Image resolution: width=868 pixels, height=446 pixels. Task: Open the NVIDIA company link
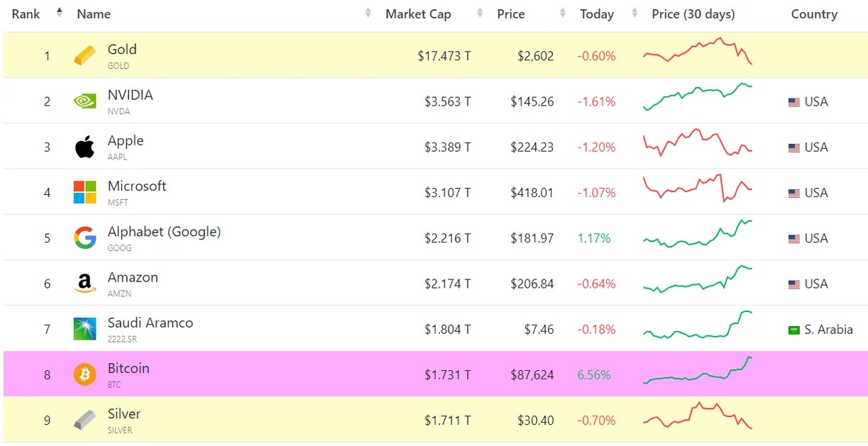click(130, 95)
